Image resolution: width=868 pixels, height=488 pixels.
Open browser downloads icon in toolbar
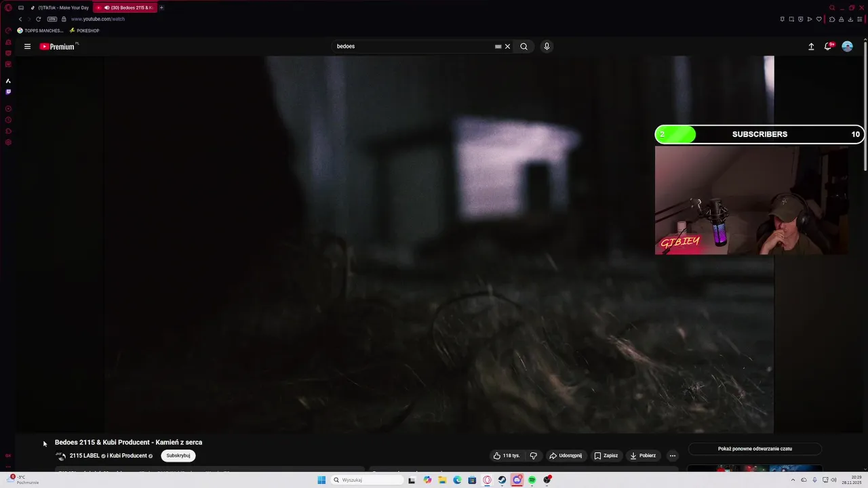[x=850, y=19]
